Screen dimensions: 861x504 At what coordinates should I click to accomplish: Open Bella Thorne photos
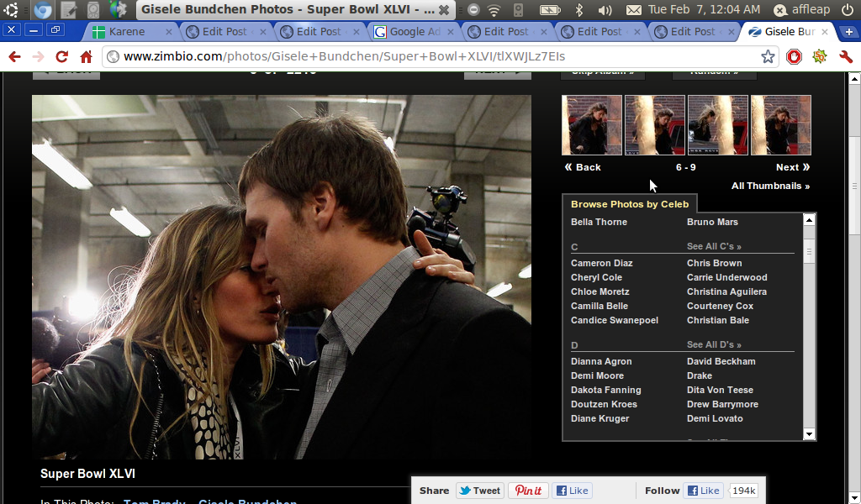click(599, 222)
